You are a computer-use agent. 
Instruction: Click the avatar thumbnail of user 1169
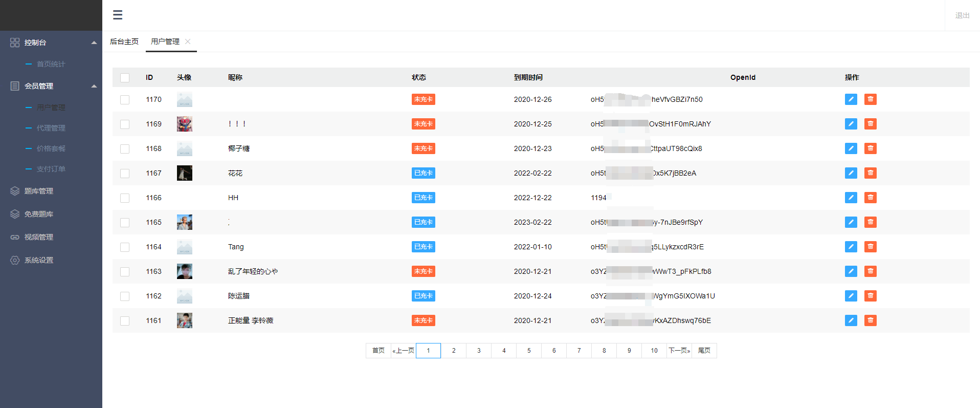pyautogui.click(x=184, y=124)
